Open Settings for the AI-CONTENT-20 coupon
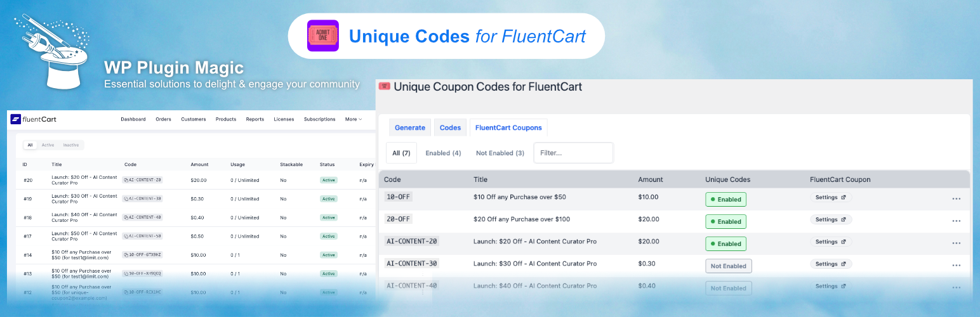 [831, 242]
